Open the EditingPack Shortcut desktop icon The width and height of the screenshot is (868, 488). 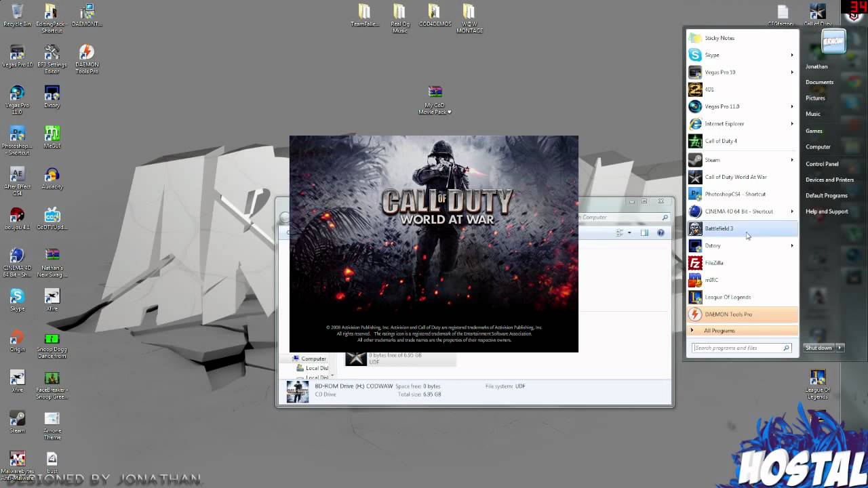tap(52, 18)
